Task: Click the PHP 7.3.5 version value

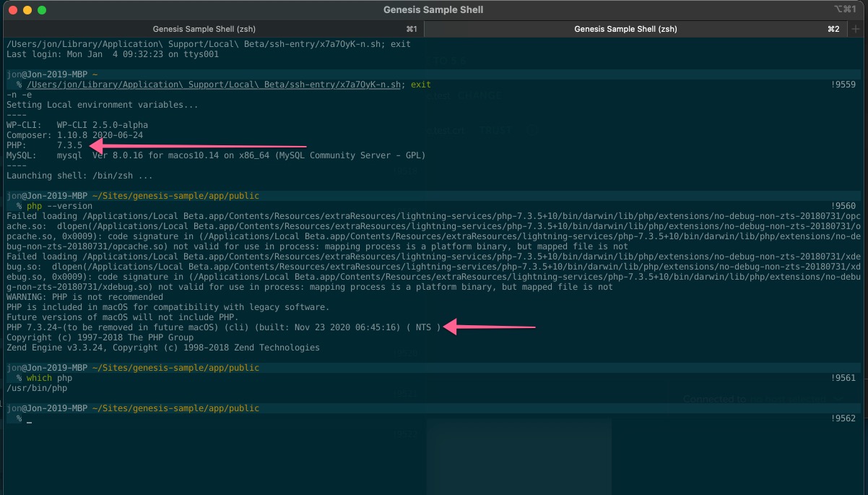Action: [70, 145]
